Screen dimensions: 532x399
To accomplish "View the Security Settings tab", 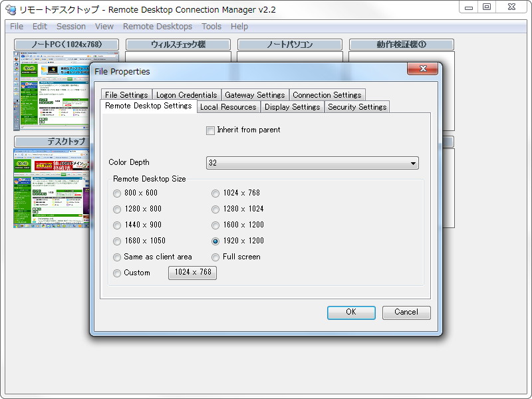I will 356,106.
